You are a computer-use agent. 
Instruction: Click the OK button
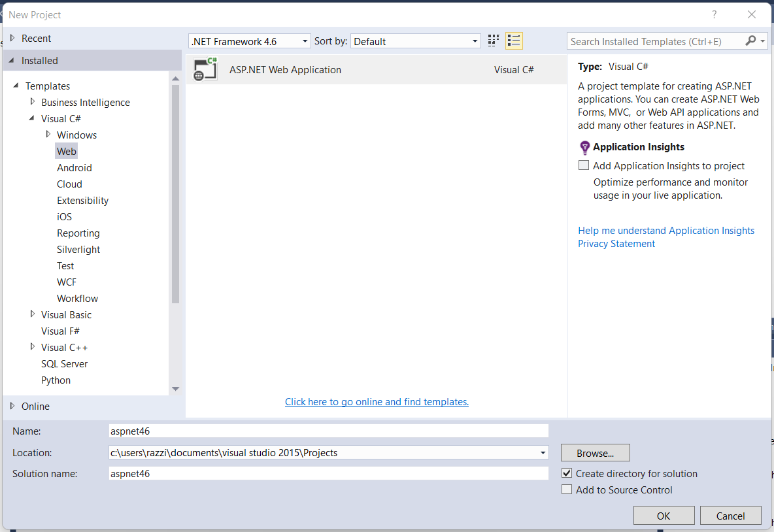point(664,516)
